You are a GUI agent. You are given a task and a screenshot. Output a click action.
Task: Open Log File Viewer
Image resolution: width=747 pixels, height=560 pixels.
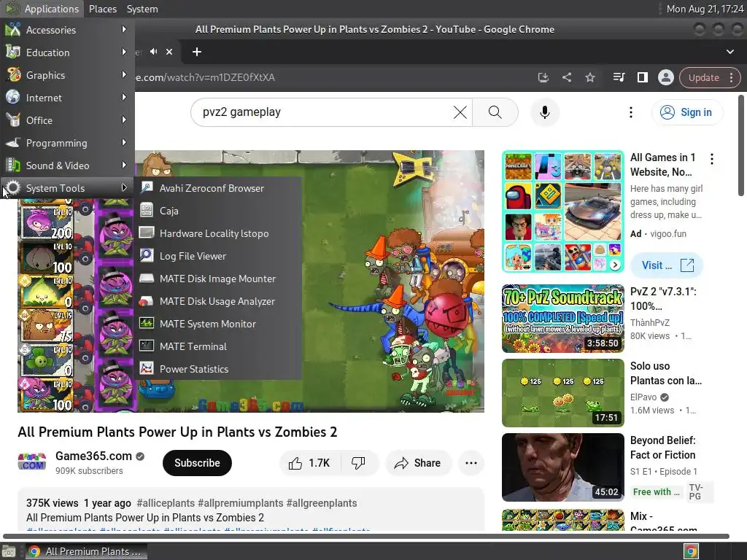click(x=218, y=256)
